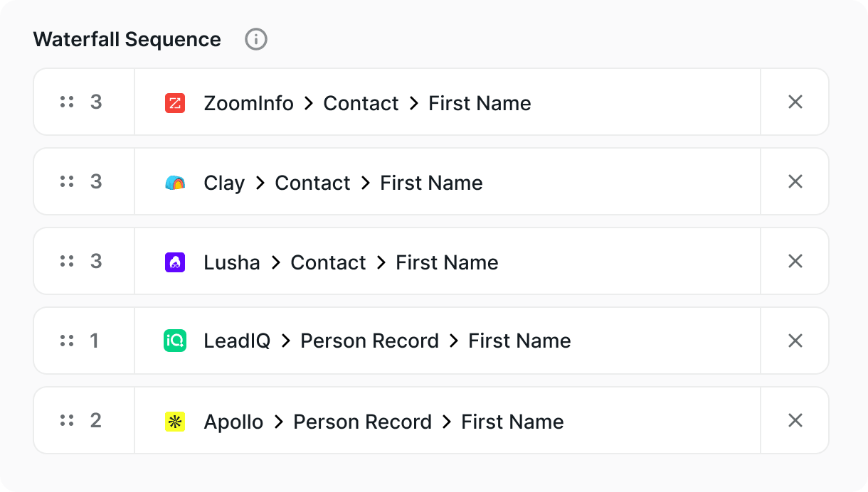Click the Clay logo icon
The width and height of the screenshot is (868, 492).
pyautogui.click(x=175, y=183)
